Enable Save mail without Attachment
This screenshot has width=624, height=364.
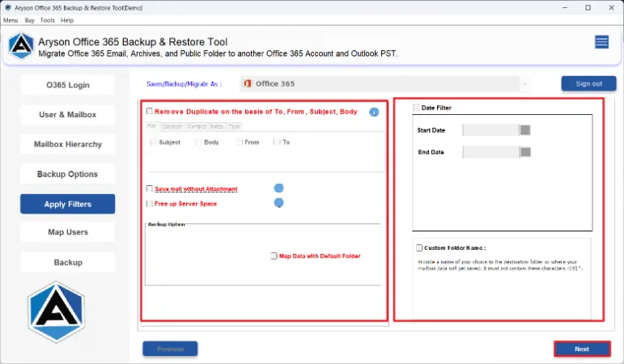coord(150,188)
